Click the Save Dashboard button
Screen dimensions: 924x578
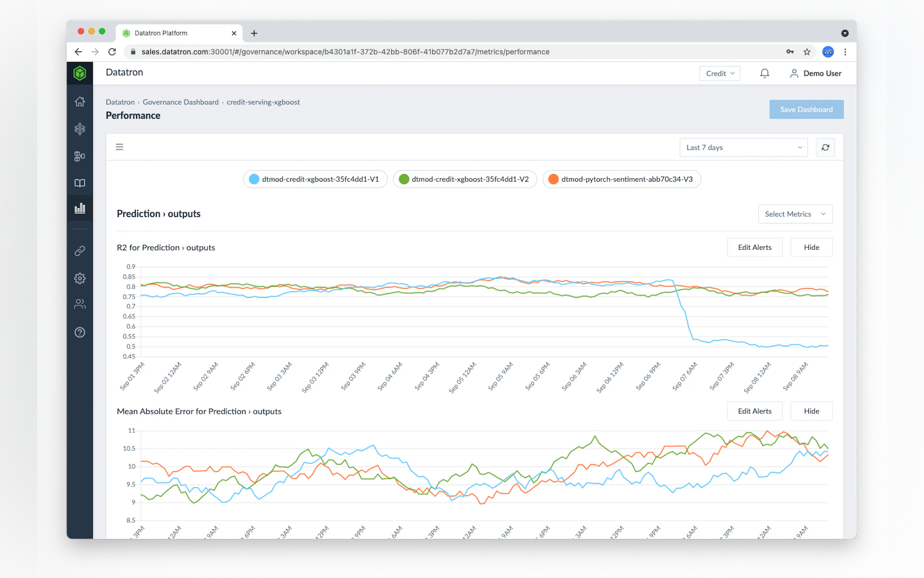click(x=806, y=109)
